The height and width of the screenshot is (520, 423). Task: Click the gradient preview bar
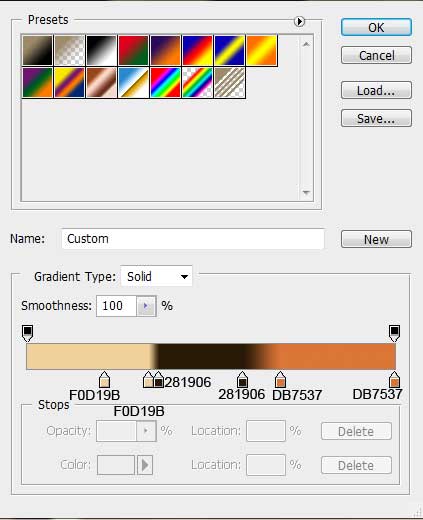point(211,356)
